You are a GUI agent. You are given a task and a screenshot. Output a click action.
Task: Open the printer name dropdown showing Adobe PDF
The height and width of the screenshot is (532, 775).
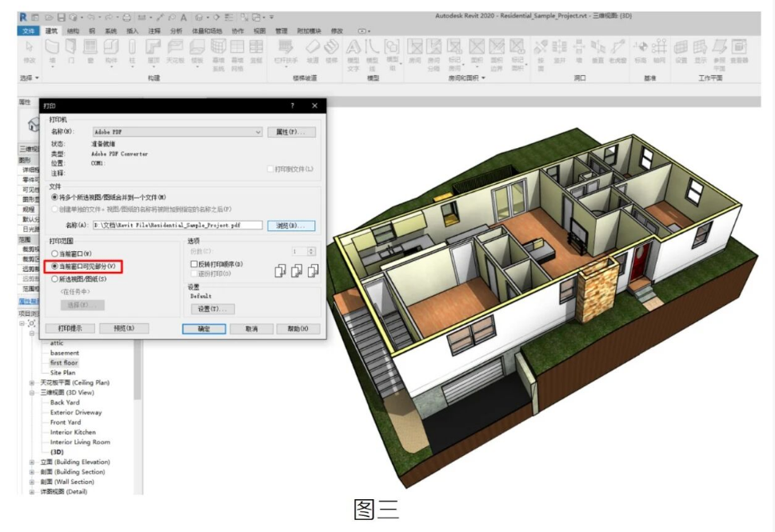click(178, 132)
